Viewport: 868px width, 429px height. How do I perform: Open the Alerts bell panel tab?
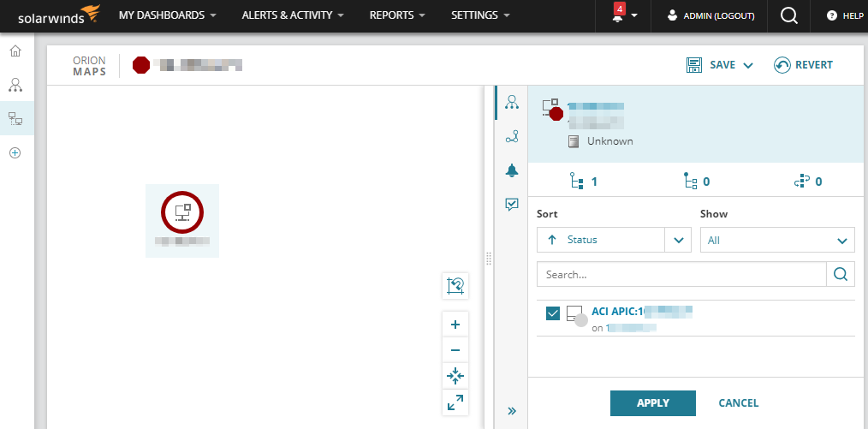click(x=512, y=170)
